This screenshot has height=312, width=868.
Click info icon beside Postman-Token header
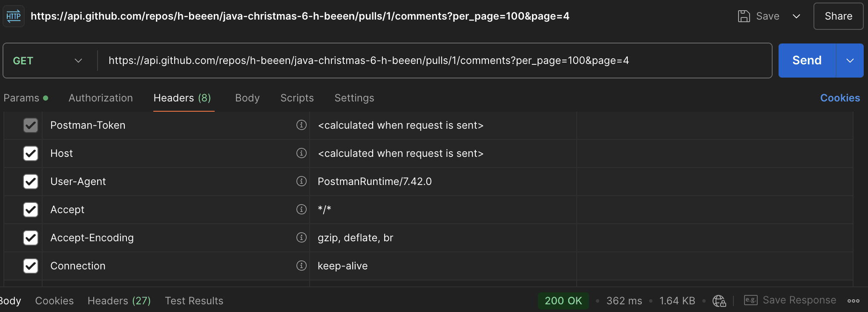pyautogui.click(x=302, y=125)
